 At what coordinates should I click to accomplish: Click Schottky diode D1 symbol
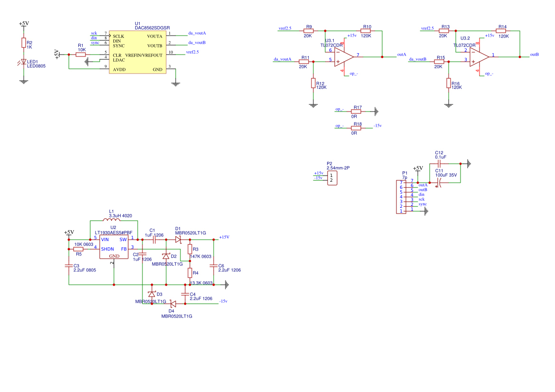pyautogui.click(x=178, y=240)
